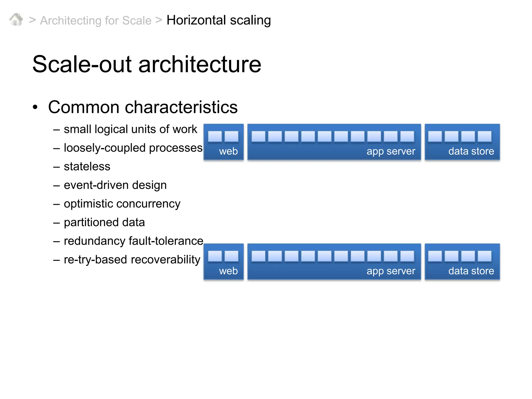
Task: Select the Horizontal scaling breadcrumb
Action: click(x=219, y=20)
